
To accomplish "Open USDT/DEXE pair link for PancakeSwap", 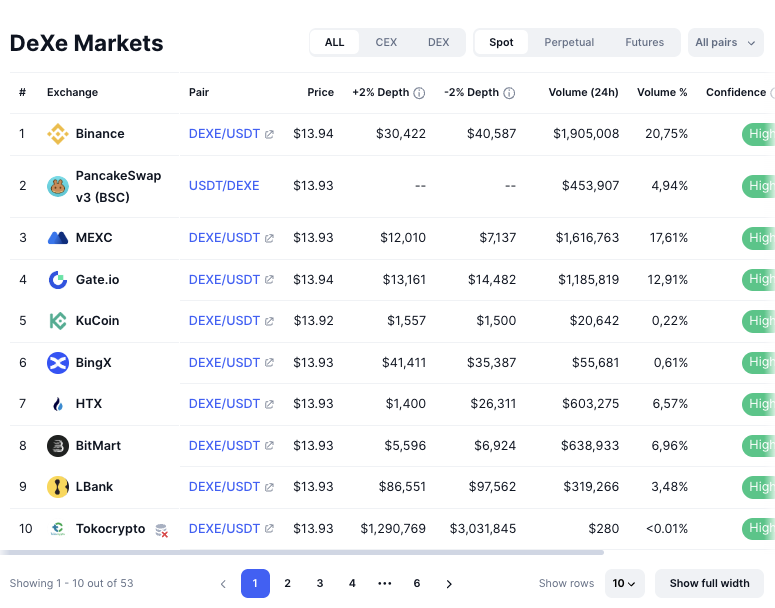I will 224,186.
